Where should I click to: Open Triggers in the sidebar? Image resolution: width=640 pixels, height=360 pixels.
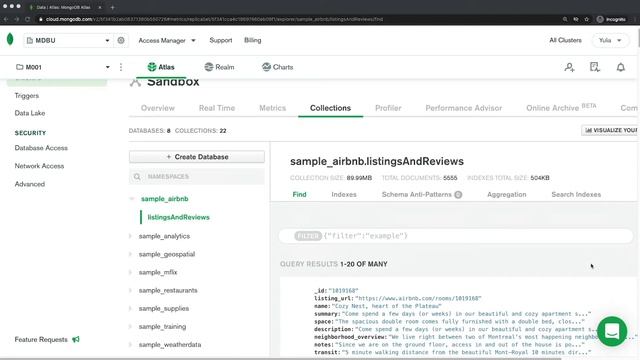[27, 96]
